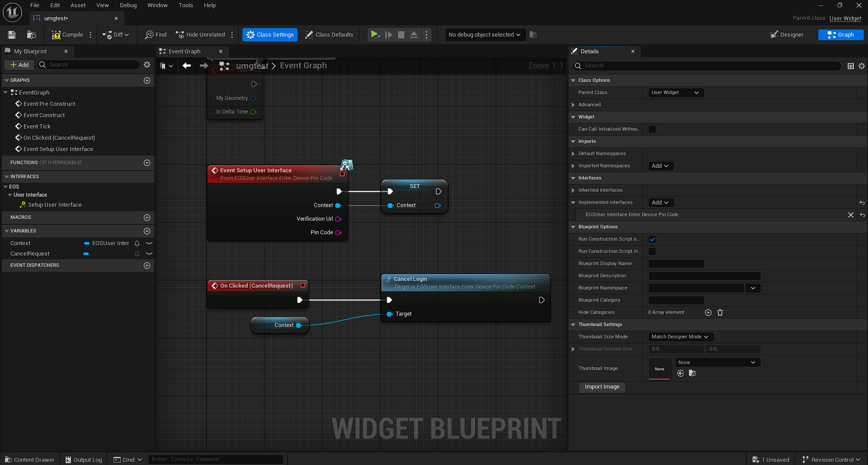Open the Thumbnail Size Mode dropdown
The width and height of the screenshot is (868, 465).
680,337
